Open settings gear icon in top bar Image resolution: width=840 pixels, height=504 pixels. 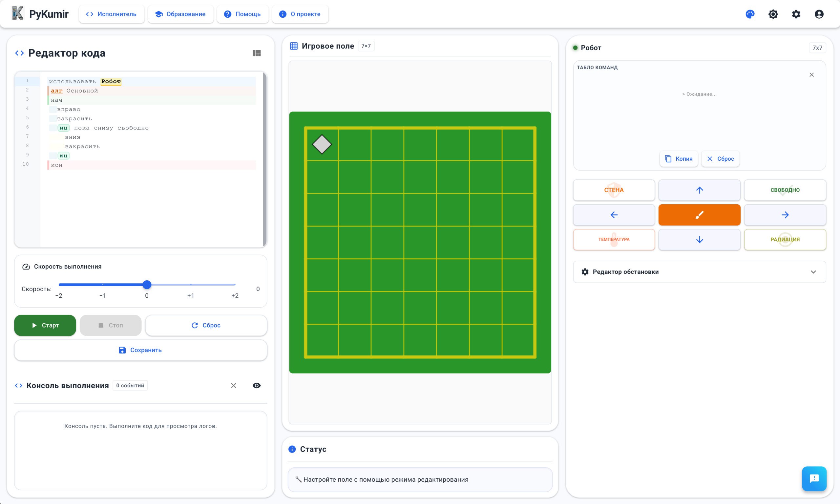pyautogui.click(x=796, y=14)
